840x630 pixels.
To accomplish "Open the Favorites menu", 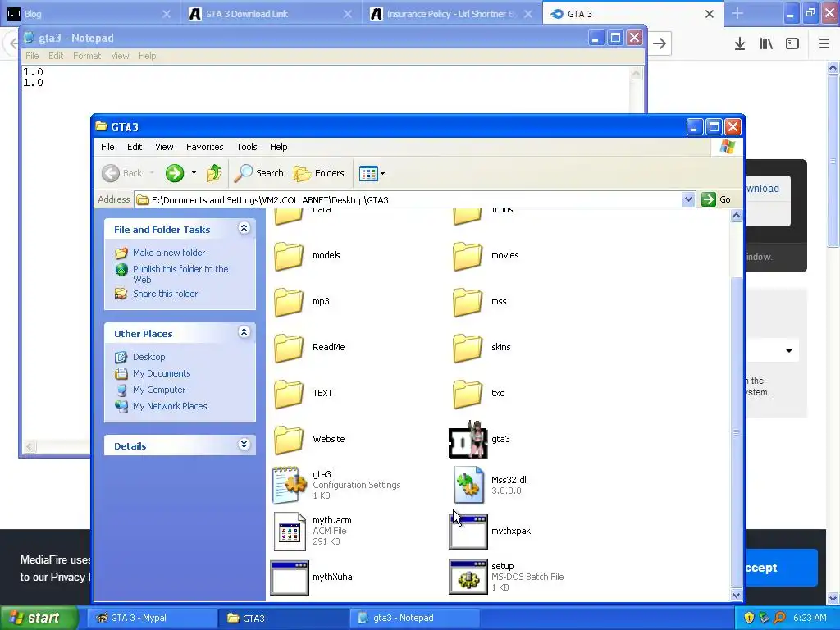I will click(x=204, y=147).
